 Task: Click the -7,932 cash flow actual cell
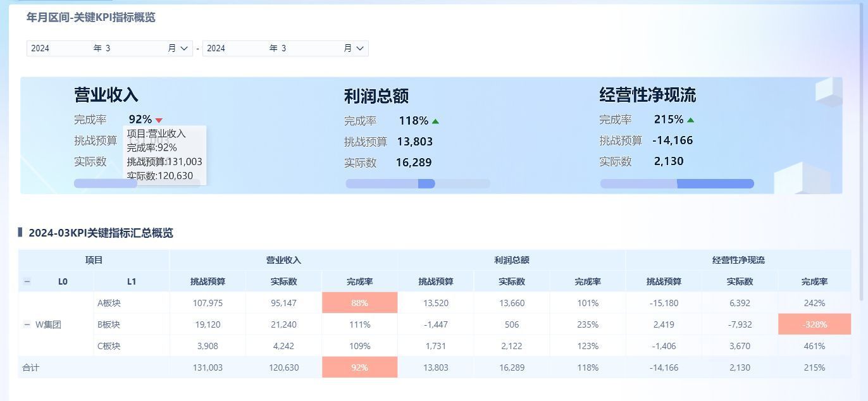739,324
